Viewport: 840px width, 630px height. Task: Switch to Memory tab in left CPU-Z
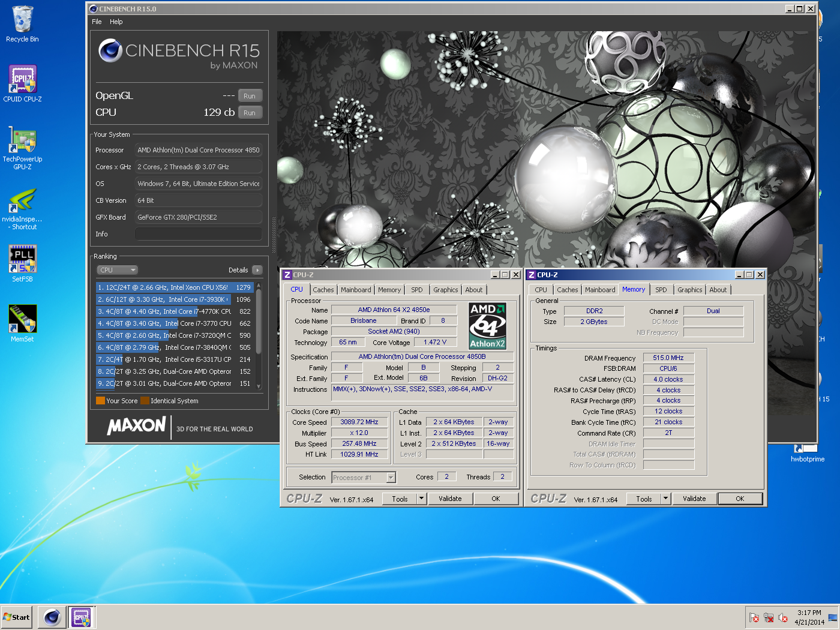(389, 290)
